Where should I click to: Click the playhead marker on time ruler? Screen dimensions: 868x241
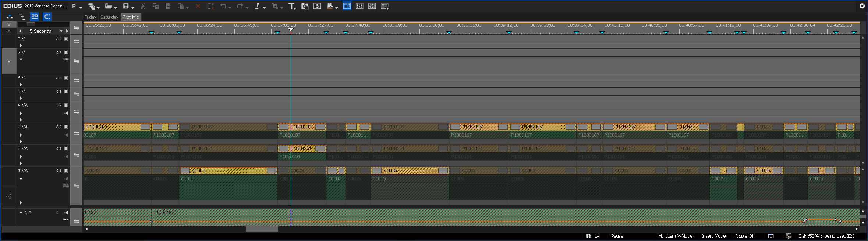pyautogui.click(x=291, y=29)
